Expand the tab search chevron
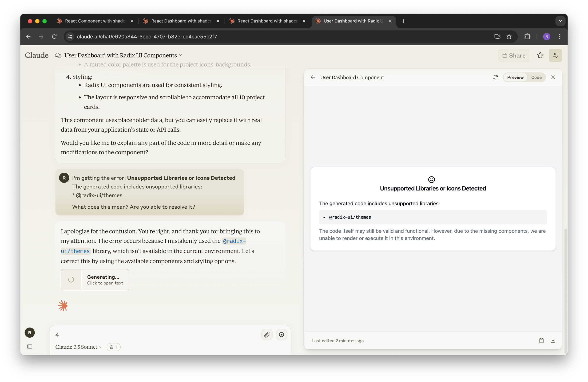 pos(560,21)
